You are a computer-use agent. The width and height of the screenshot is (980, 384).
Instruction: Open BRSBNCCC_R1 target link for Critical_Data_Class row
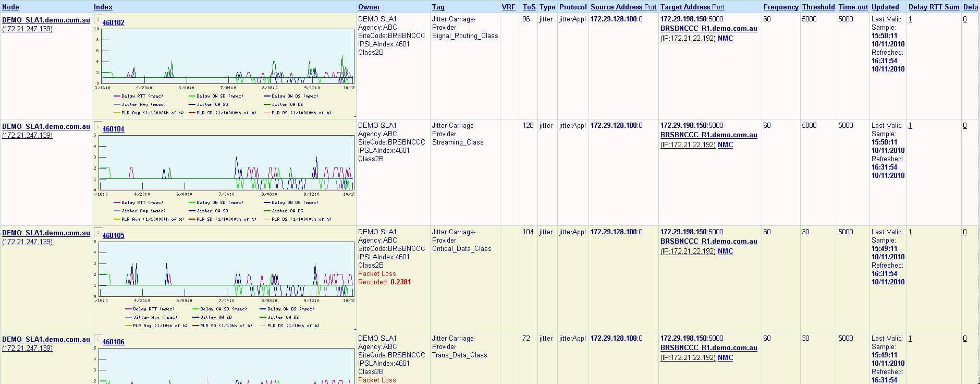[x=709, y=241]
